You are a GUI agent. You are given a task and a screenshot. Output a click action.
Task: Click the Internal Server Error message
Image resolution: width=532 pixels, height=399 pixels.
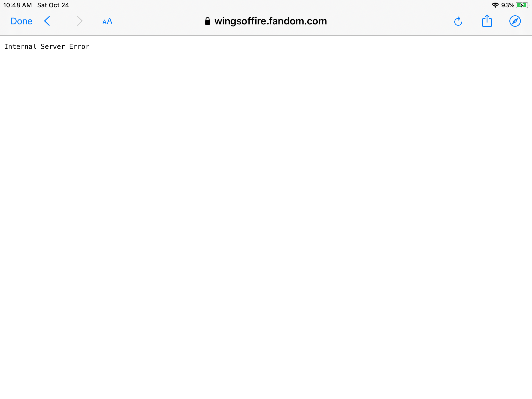click(47, 46)
